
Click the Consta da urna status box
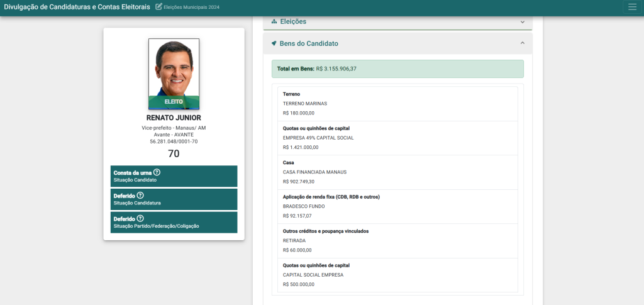click(x=174, y=176)
